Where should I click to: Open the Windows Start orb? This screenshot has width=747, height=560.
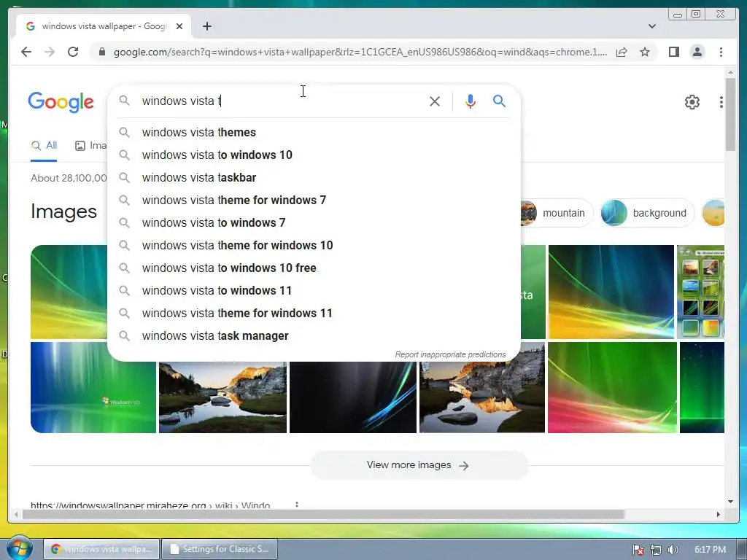19,548
